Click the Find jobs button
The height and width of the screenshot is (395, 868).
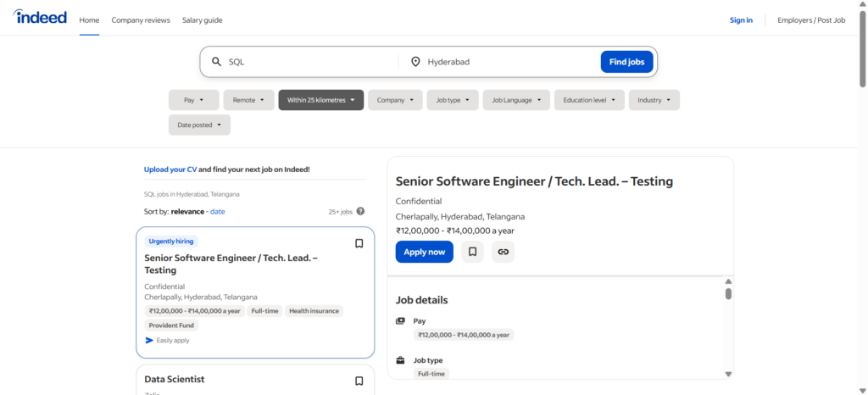[626, 62]
